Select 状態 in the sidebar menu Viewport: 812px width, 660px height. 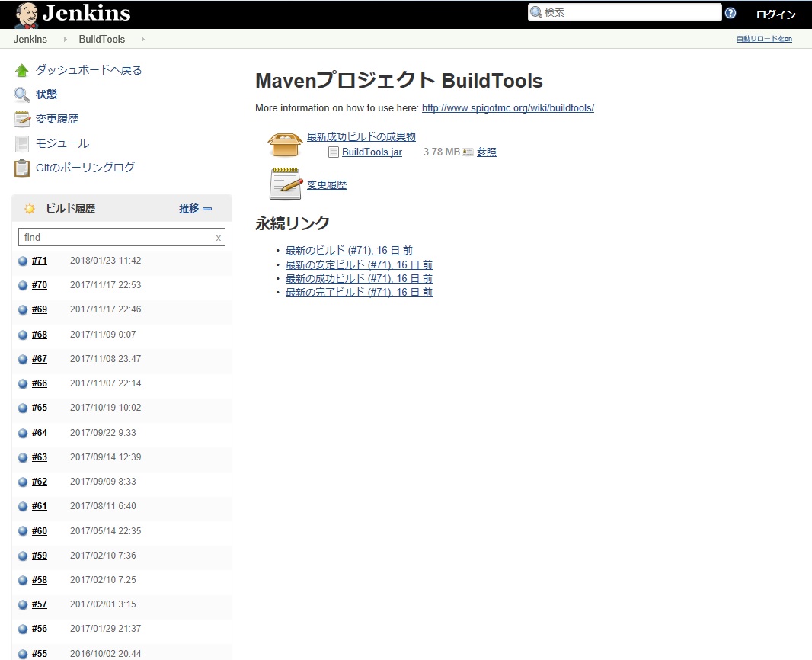[x=46, y=95]
